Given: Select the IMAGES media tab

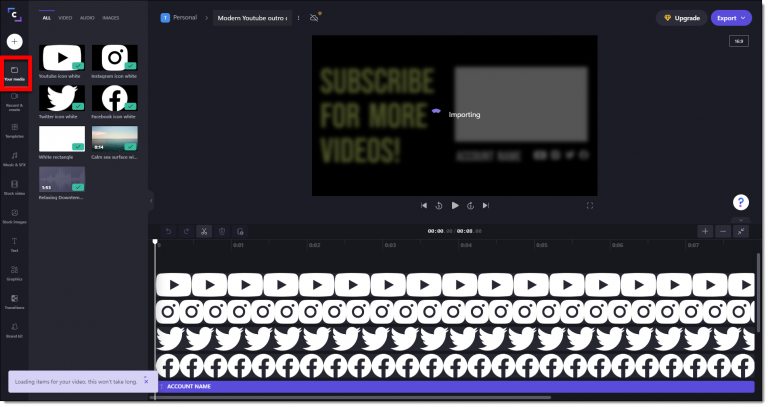Looking at the screenshot, I should [111, 18].
